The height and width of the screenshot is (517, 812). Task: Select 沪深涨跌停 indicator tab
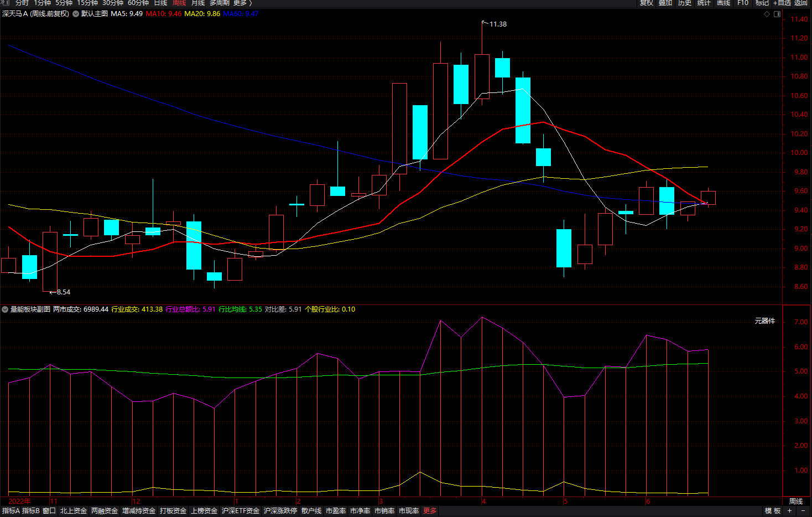(280, 511)
